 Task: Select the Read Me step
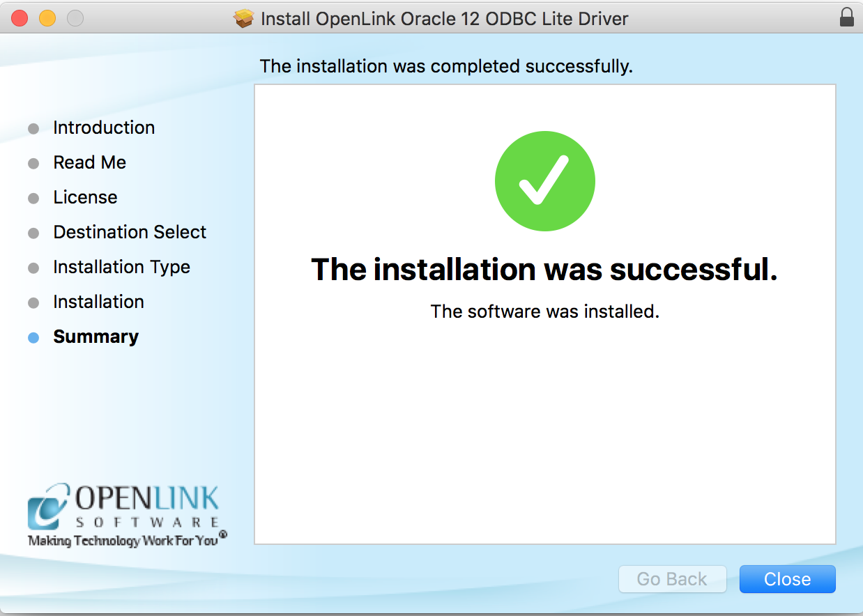coord(90,162)
